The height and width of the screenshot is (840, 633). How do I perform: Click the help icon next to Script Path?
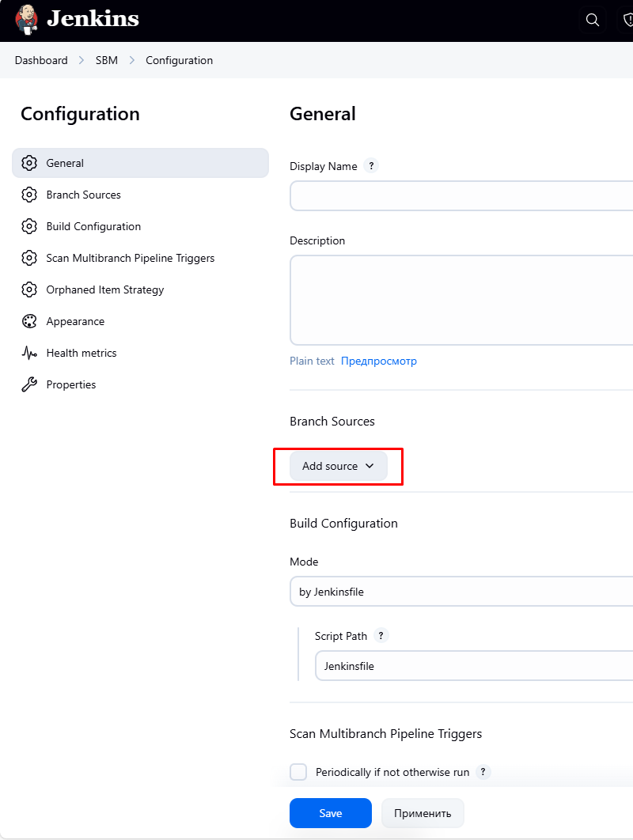381,636
